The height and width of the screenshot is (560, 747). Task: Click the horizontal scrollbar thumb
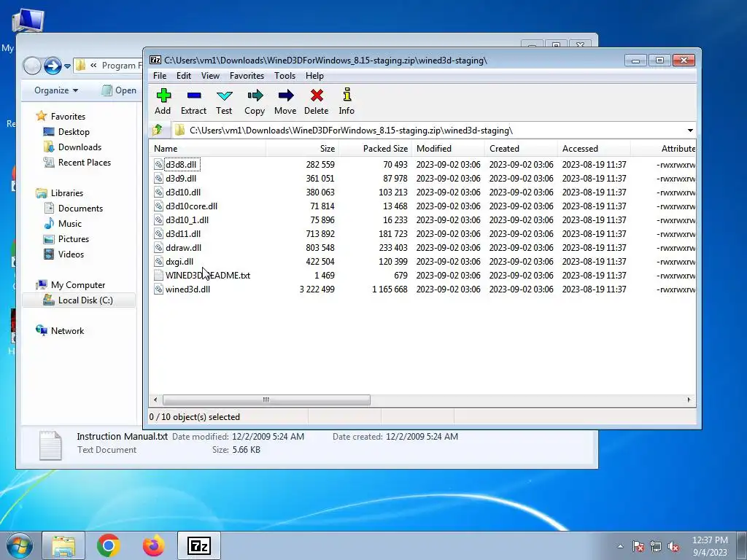pos(266,400)
